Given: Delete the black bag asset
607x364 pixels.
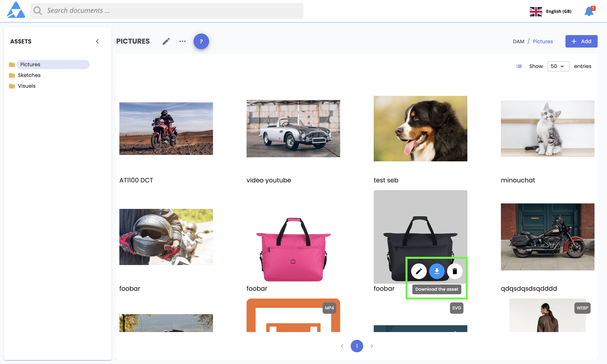Looking at the screenshot, I should [455, 271].
